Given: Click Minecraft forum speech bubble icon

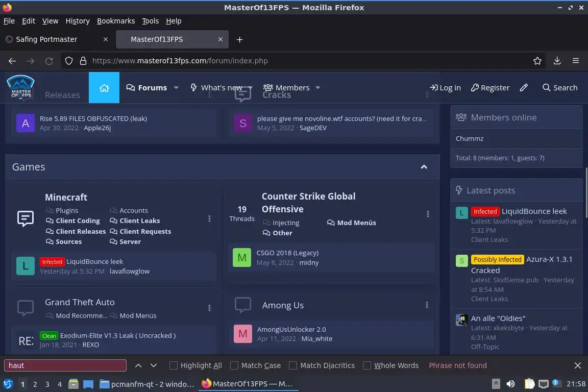Looking at the screenshot, I should tap(26, 218).
